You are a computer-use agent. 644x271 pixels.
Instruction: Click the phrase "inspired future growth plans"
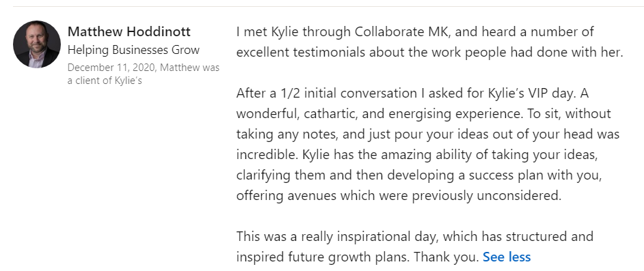(x=323, y=257)
